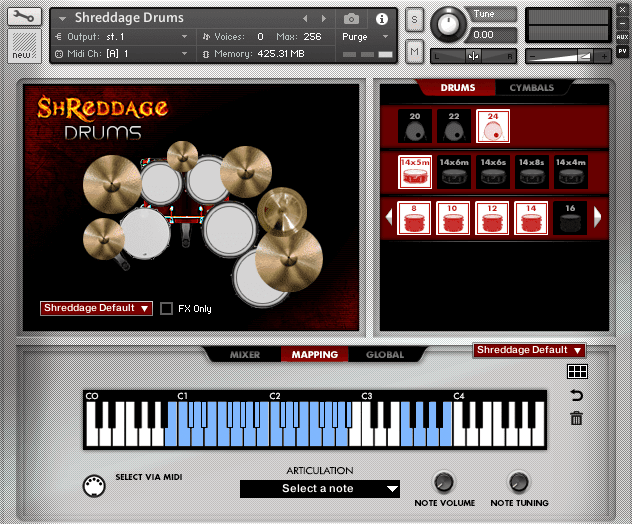Enable Select via MIDI button

(94, 486)
